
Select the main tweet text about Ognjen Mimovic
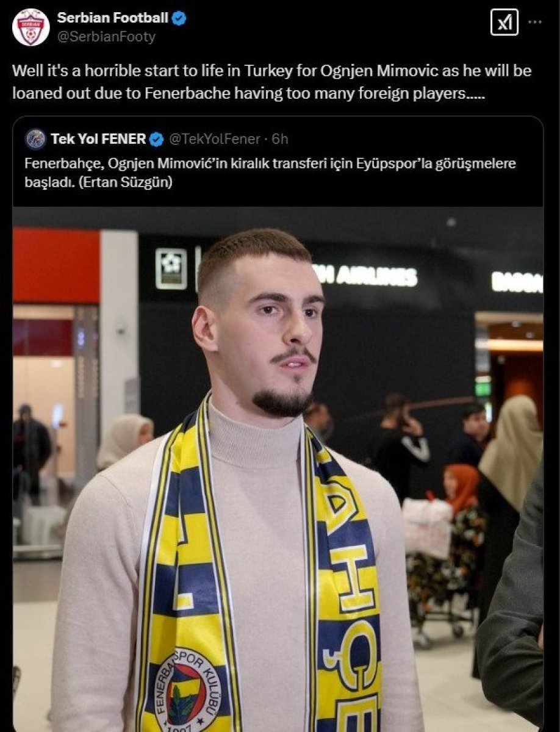[x=272, y=82]
